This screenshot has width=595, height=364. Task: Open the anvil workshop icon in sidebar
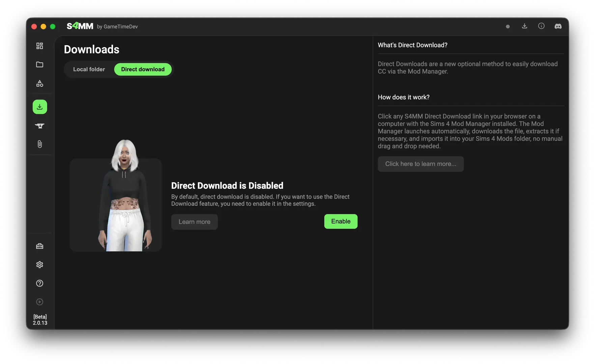[x=40, y=126]
